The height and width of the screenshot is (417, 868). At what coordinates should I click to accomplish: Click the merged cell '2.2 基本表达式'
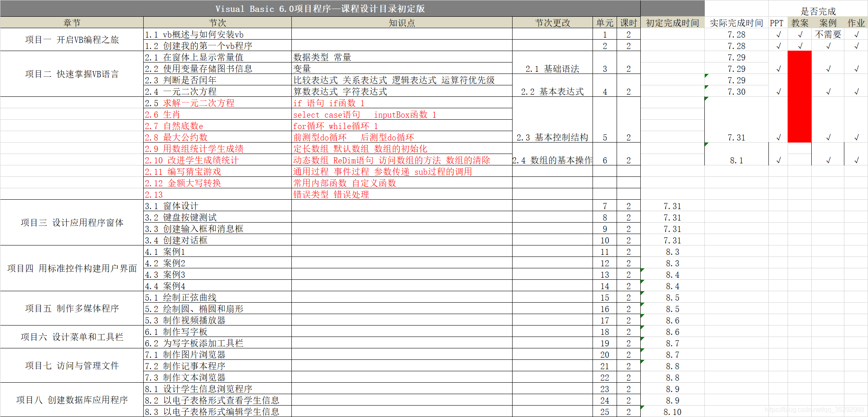553,85
